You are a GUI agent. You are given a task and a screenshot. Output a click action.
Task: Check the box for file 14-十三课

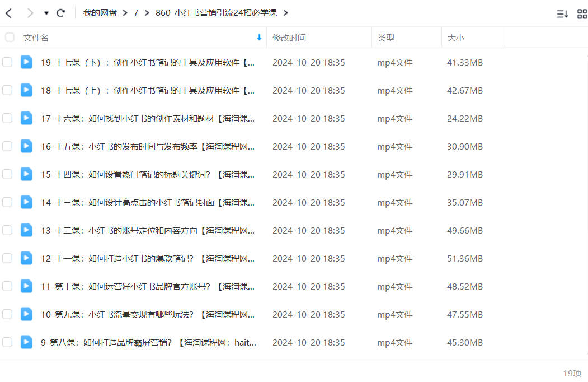(x=7, y=202)
